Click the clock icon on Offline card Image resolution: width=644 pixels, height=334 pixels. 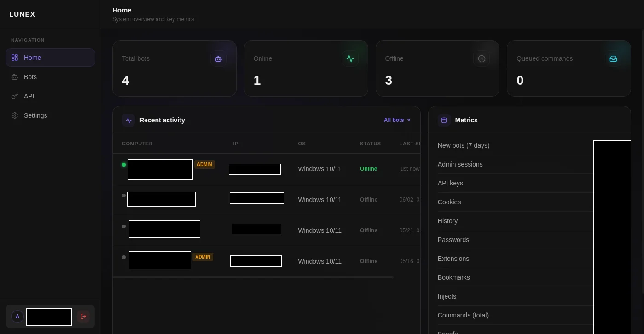[482, 58]
